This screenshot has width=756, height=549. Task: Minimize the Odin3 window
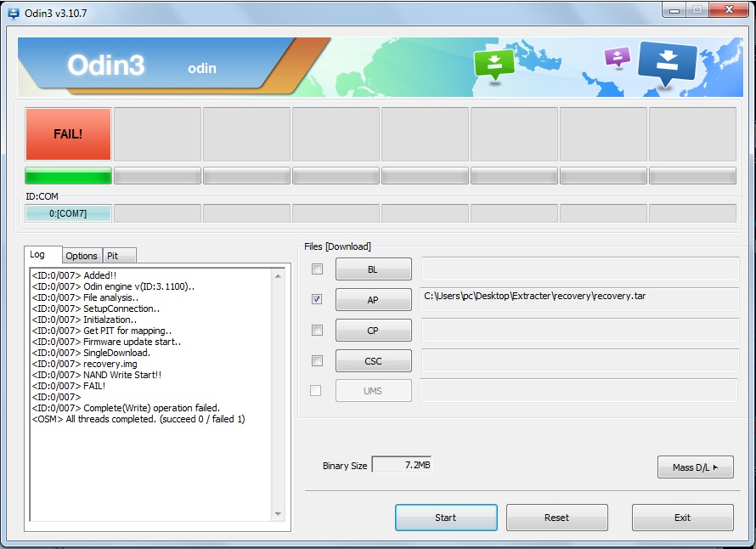674,10
